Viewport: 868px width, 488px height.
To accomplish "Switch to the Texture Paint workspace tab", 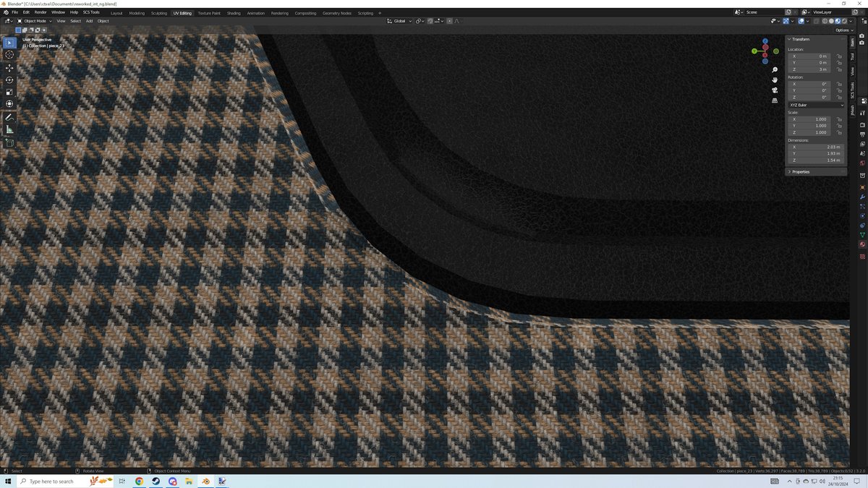I will click(209, 13).
